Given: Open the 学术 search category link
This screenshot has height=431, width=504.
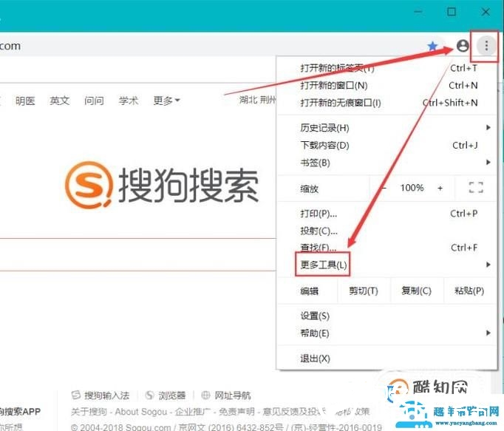Looking at the screenshot, I should [x=129, y=101].
